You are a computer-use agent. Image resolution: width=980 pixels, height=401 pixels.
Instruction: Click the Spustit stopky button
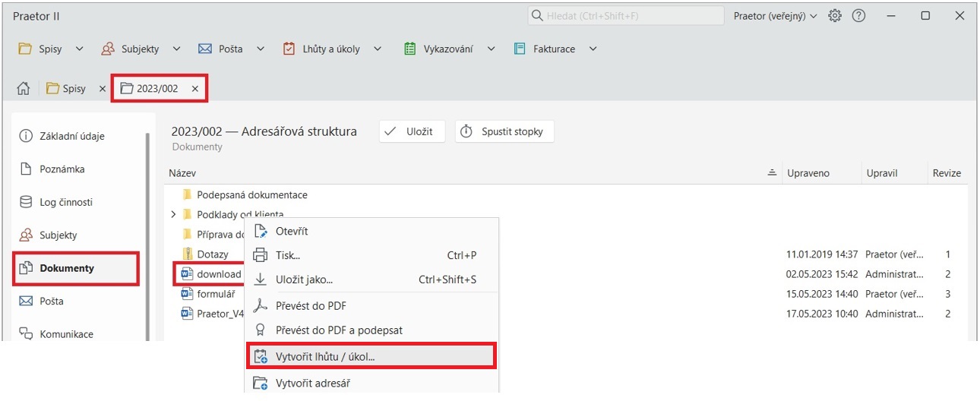(x=504, y=131)
